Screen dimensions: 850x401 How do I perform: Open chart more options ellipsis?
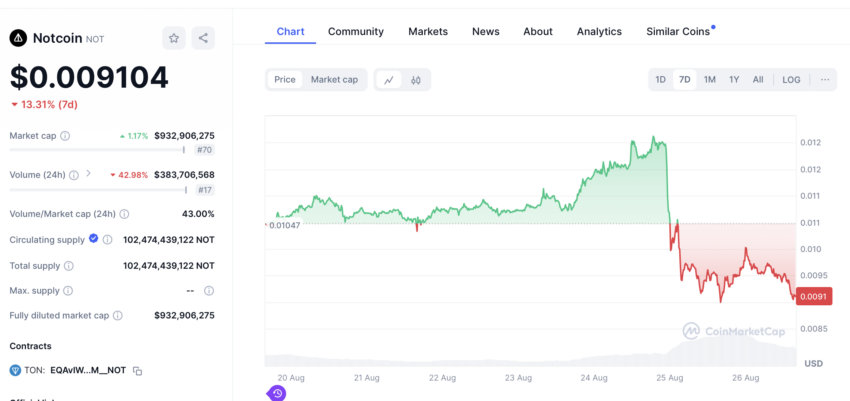[825, 80]
